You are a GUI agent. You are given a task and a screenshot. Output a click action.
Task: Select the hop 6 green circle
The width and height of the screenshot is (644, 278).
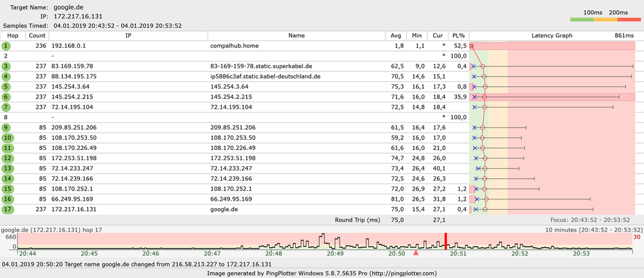(x=6, y=97)
